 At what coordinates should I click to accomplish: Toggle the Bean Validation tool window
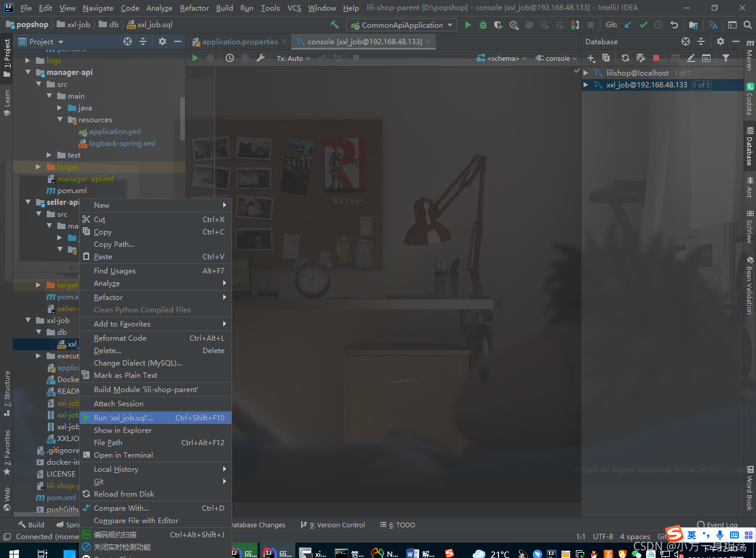click(750, 285)
